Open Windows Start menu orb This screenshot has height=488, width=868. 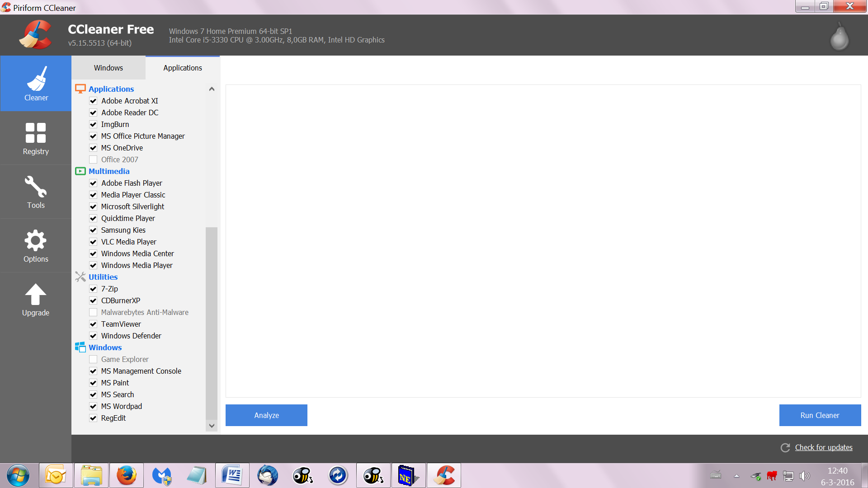(18, 475)
